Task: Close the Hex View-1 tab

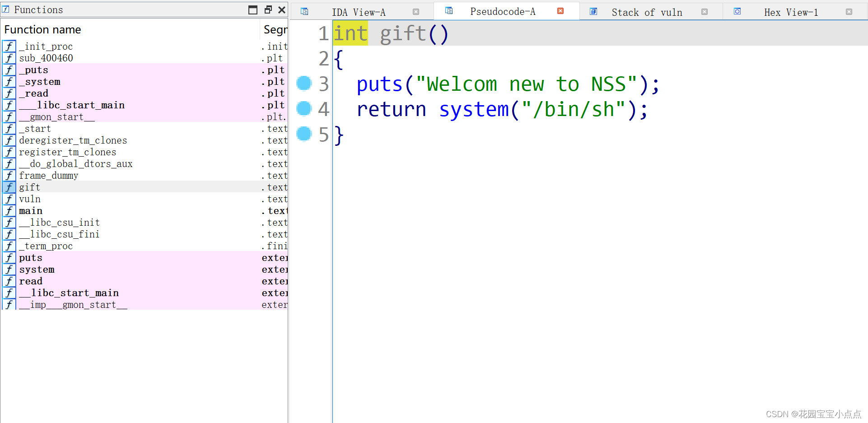Action: click(849, 12)
